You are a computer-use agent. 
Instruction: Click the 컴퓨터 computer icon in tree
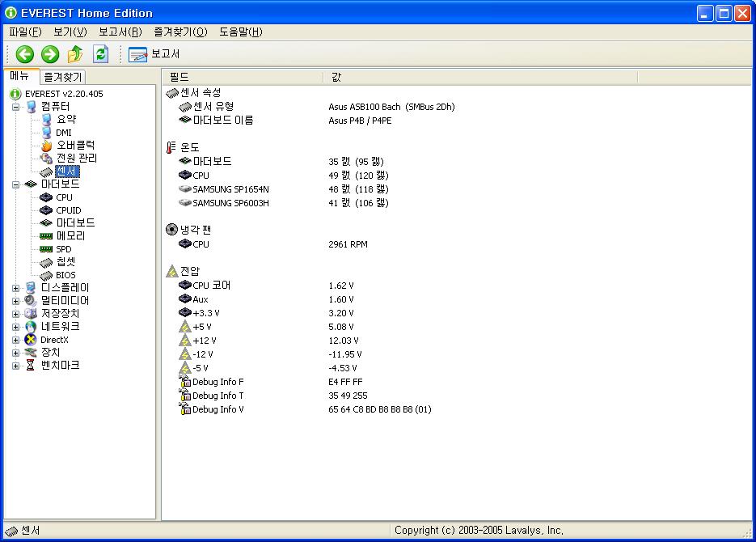pyautogui.click(x=32, y=107)
